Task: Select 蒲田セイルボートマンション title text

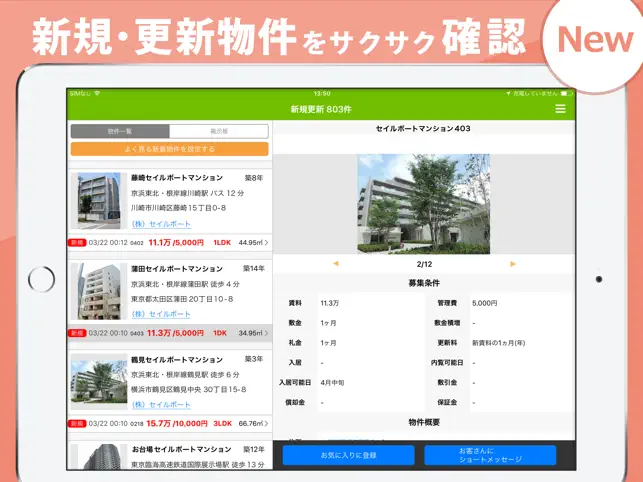Action: 177,269
